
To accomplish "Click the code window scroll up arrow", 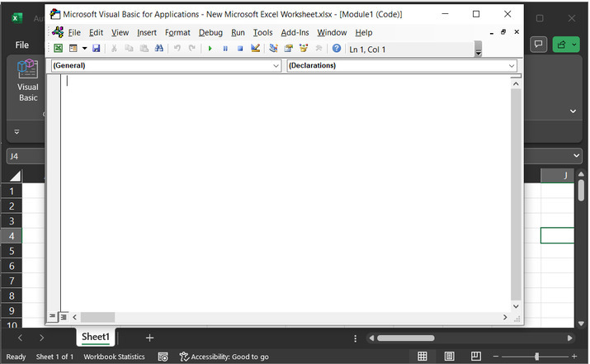I will [x=516, y=84].
